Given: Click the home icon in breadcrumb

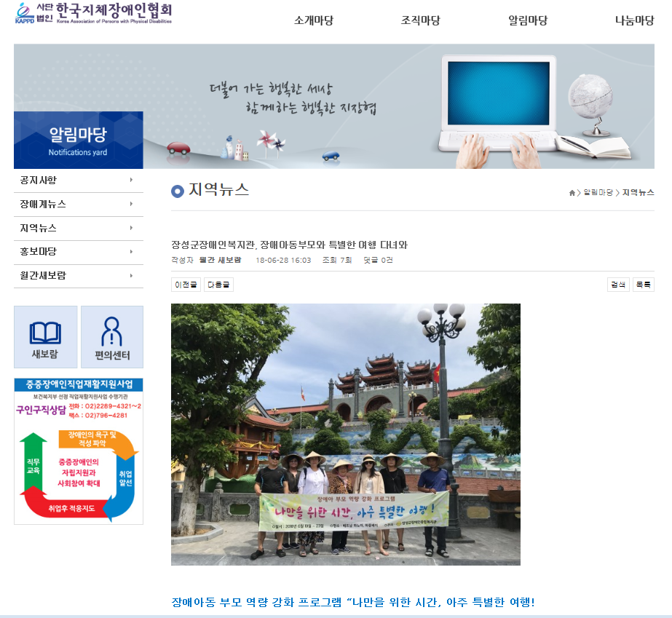Looking at the screenshot, I should click(x=572, y=193).
